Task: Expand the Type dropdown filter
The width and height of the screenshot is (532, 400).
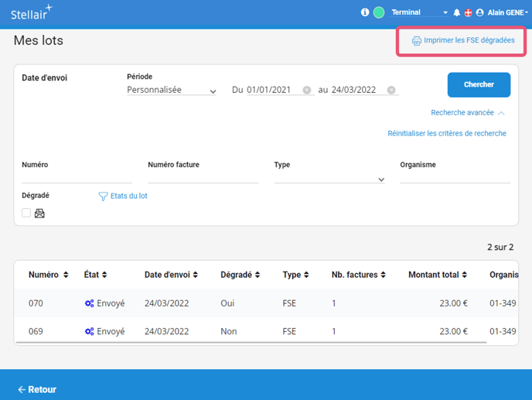Action: pos(329,179)
